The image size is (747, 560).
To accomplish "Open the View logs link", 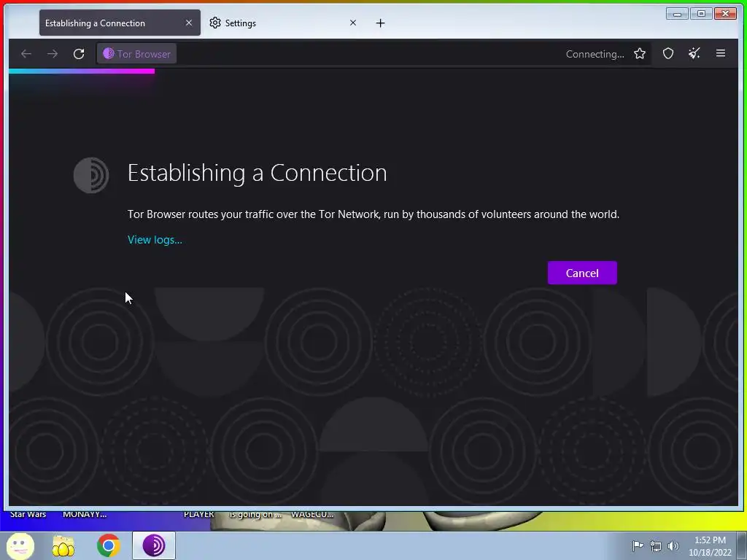I will (155, 239).
